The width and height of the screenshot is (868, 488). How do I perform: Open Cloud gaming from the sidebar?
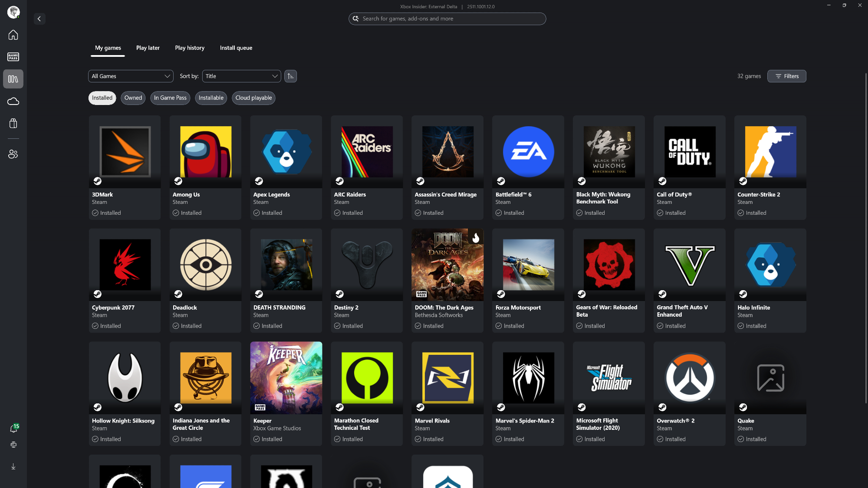click(x=13, y=101)
